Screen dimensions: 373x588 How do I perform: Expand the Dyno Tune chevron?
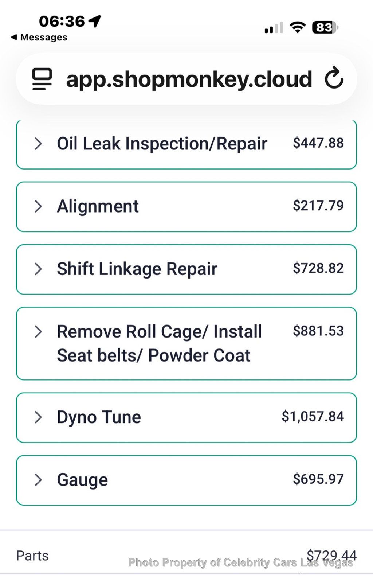click(38, 417)
